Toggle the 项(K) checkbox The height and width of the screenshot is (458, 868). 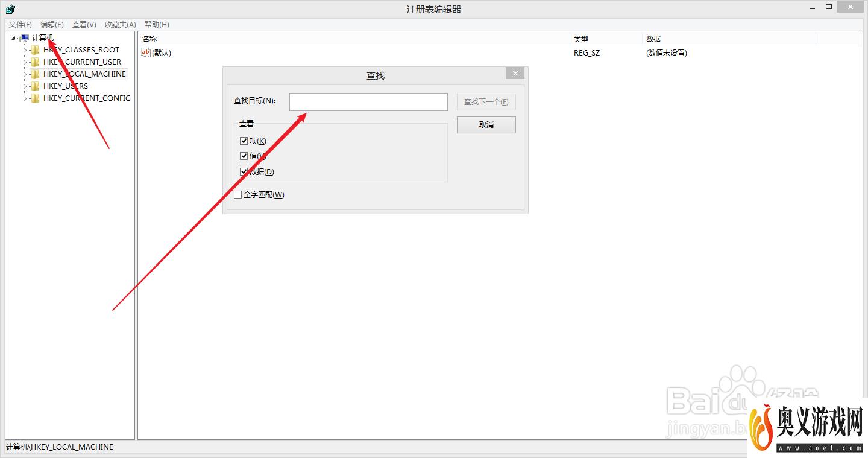point(244,141)
